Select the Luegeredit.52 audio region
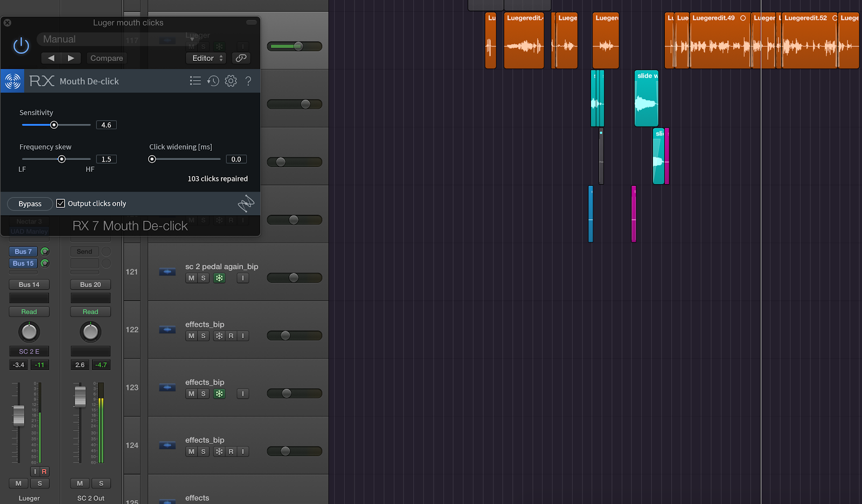The height and width of the screenshot is (504, 862). click(810, 40)
